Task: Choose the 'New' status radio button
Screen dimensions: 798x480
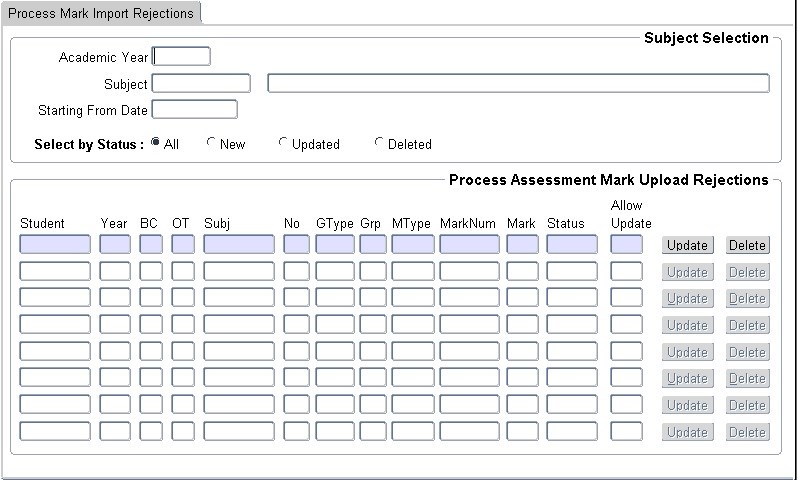Action: point(211,143)
